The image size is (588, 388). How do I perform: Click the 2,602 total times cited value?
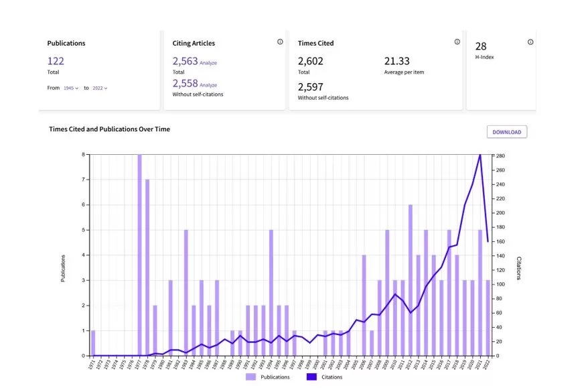(310, 61)
